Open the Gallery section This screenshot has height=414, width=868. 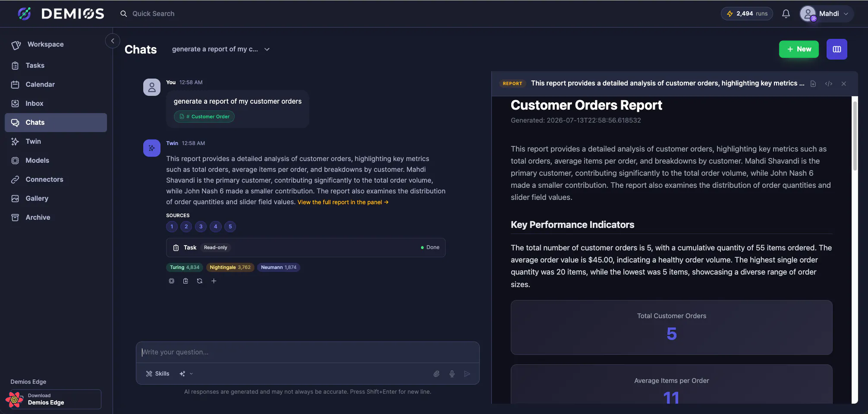(x=56, y=199)
